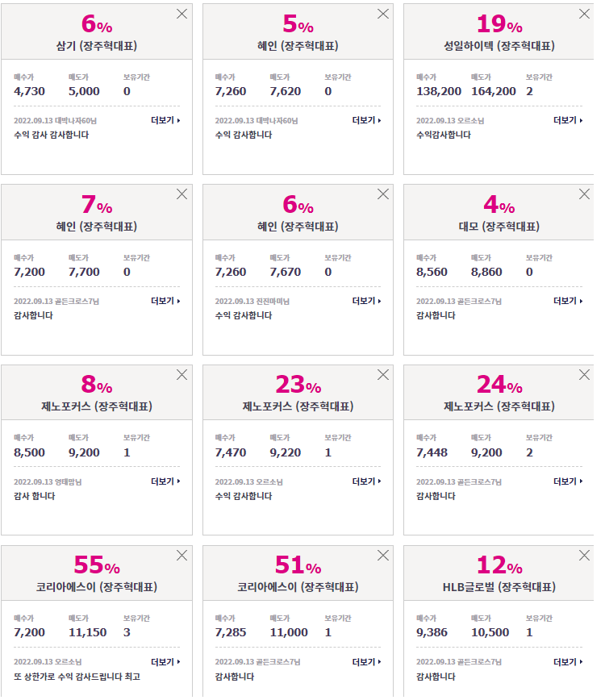Click 더보기 on the 8% 제노포커스 card
Screen dimensions: 605x700
tap(165, 481)
